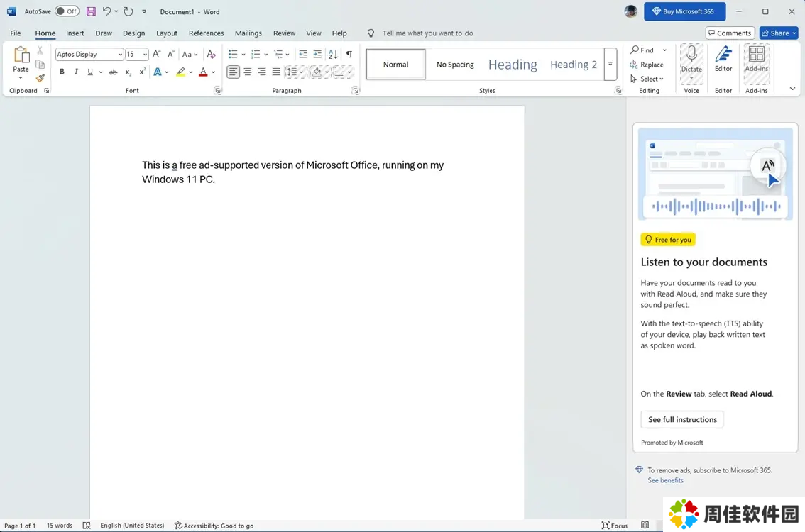
Task: Click Buy Microsoft 365 button
Action: pos(685,11)
